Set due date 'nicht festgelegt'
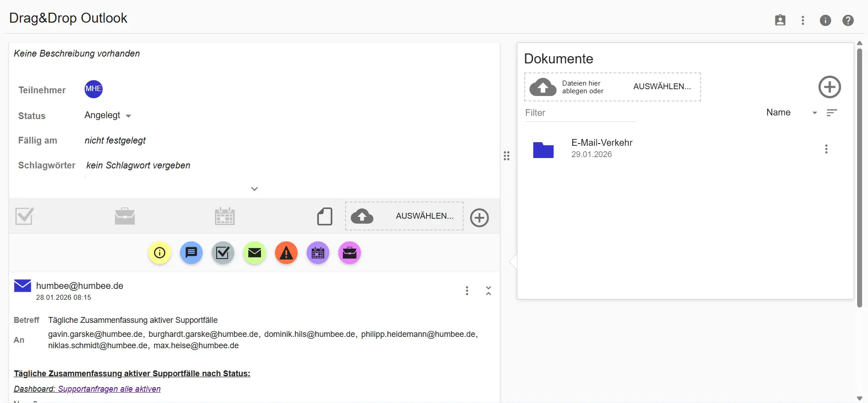 pos(115,140)
